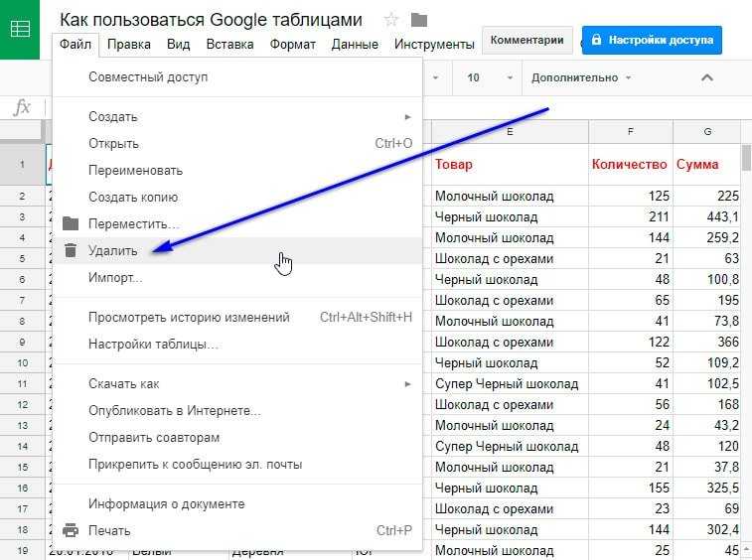Choose Прикрепить к сообщению эл. почты
752x560 pixels.
pyautogui.click(x=237, y=464)
